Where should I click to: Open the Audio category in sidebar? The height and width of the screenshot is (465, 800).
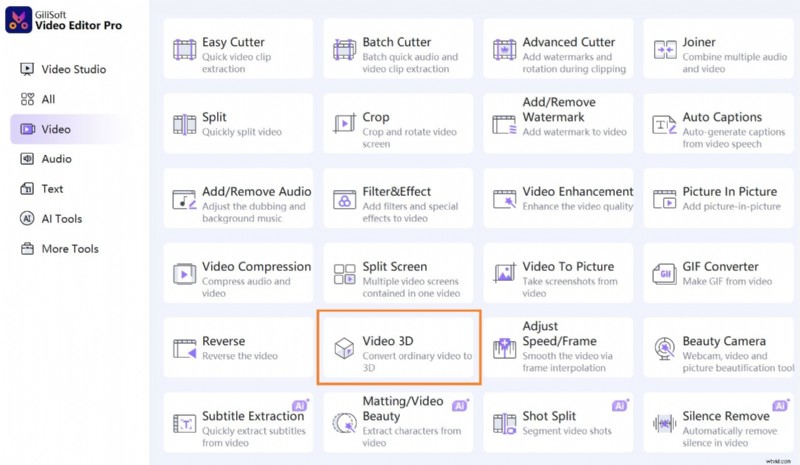coord(46,159)
